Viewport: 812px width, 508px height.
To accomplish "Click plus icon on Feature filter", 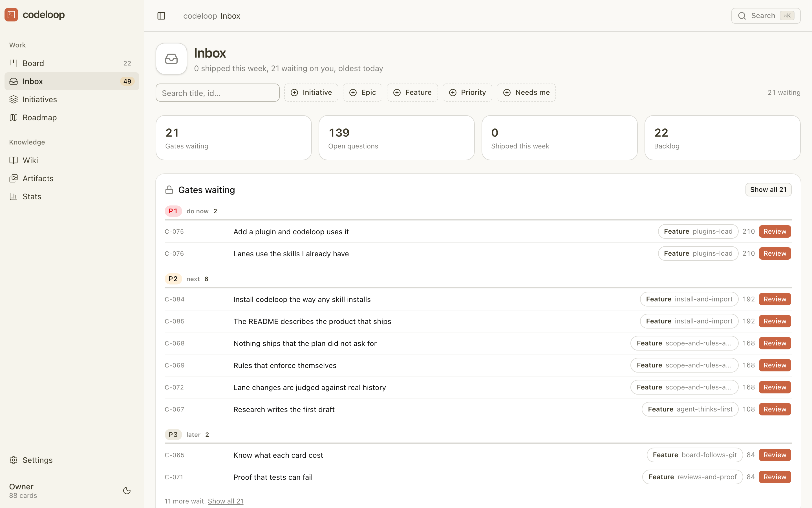I will click(x=397, y=92).
